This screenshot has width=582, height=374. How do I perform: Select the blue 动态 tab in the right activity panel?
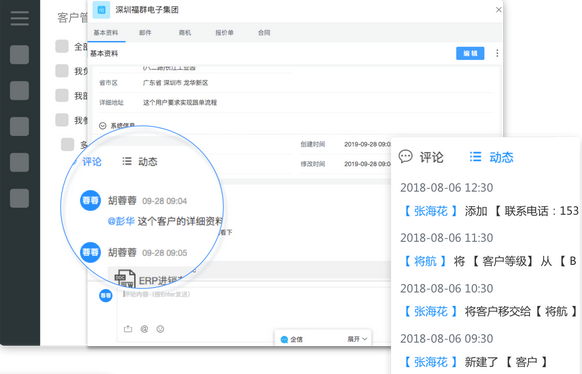(x=501, y=157)
